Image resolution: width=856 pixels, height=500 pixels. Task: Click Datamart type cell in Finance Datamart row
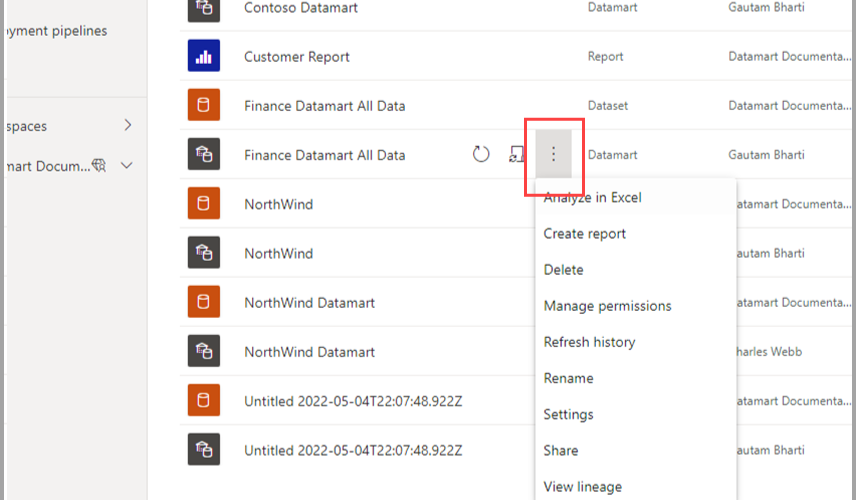point(612,154)
